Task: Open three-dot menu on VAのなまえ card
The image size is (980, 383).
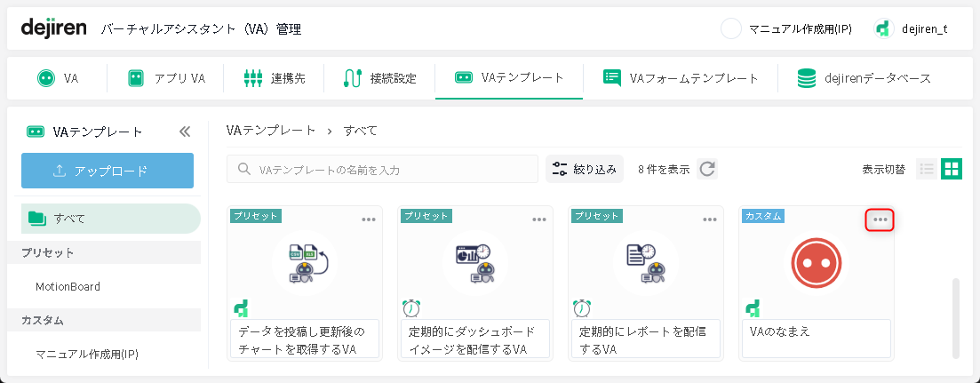Action: click(880, 219)
